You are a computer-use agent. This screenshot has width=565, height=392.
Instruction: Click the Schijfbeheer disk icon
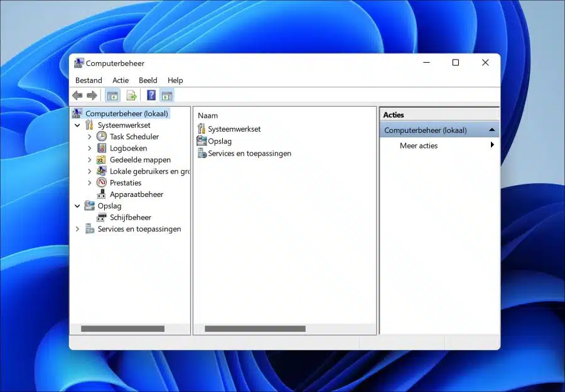(102, 217)
